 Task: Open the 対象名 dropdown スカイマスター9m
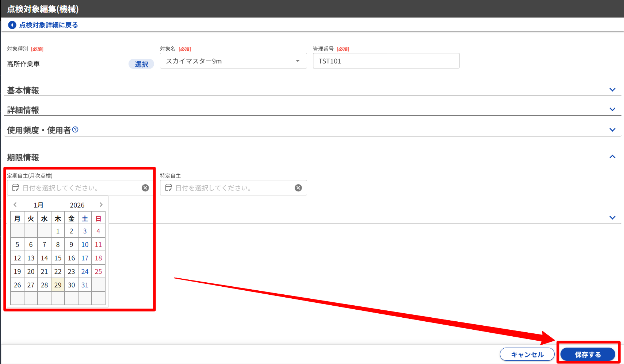tap(233, 61)
